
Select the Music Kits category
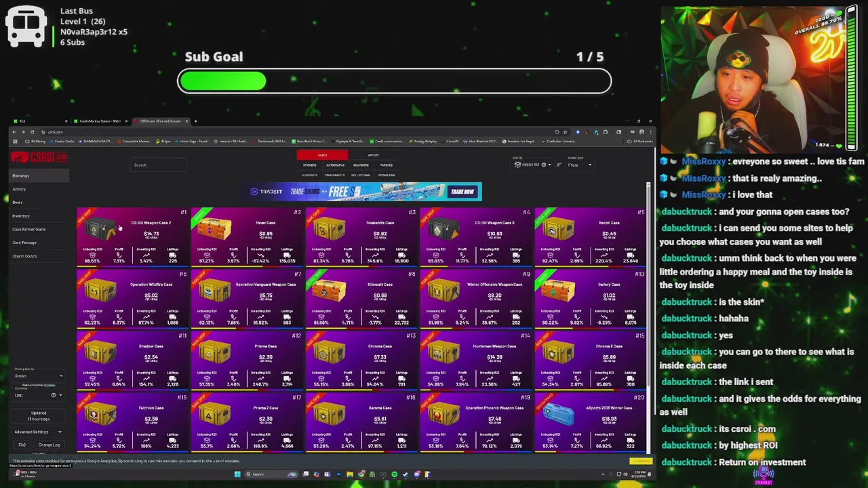click(x=309, y=175)
